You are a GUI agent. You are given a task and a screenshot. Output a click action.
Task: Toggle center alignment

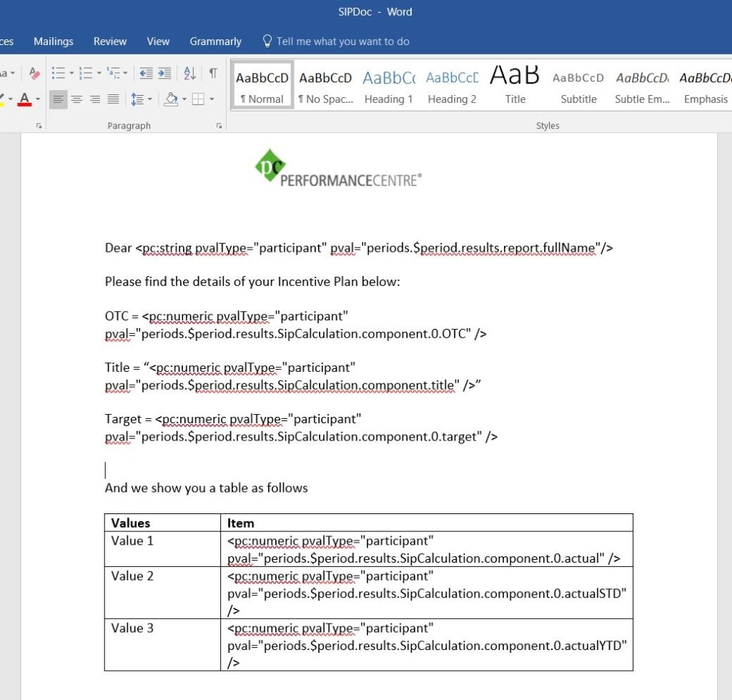coord(76,99)
